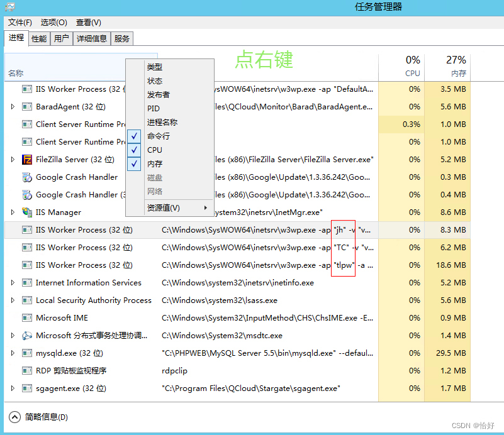Click the sgagent.exe process icon
The height and width of the screenshot is (435, 504).
[27, 388]
